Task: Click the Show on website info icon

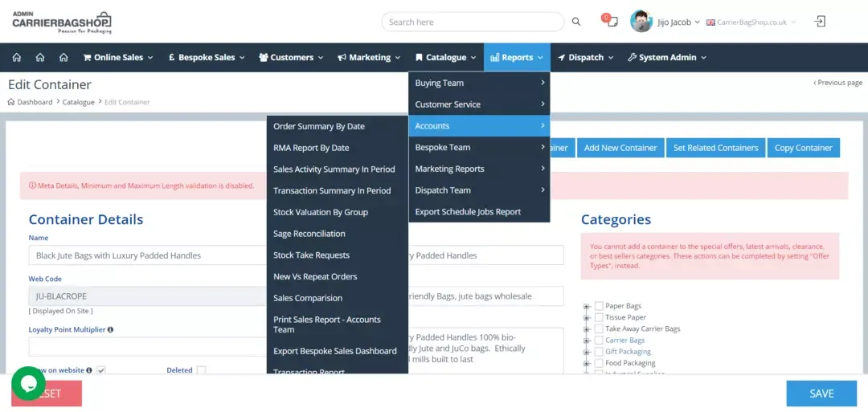Action: [89, 370]
